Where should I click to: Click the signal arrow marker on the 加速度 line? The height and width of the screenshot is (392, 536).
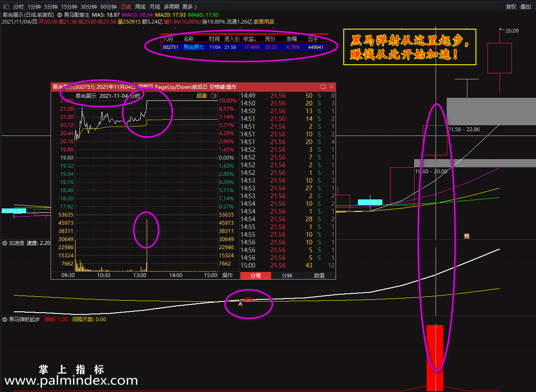[x=240, y=303]
